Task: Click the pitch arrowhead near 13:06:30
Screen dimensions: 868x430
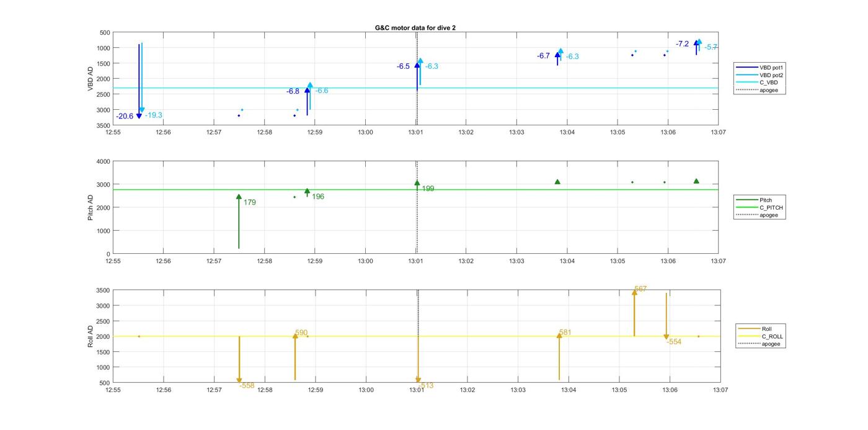Action: [x=696, y=181]
